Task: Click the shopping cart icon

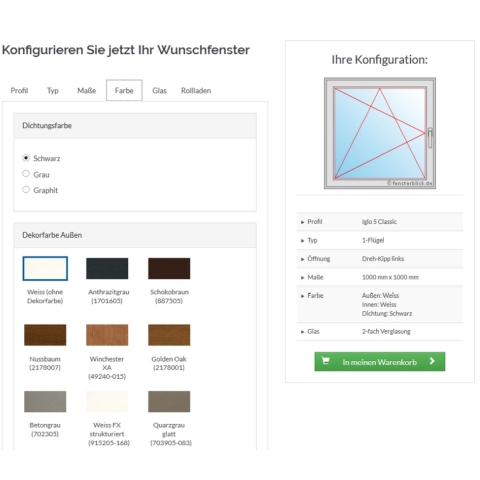Action: 325,361
